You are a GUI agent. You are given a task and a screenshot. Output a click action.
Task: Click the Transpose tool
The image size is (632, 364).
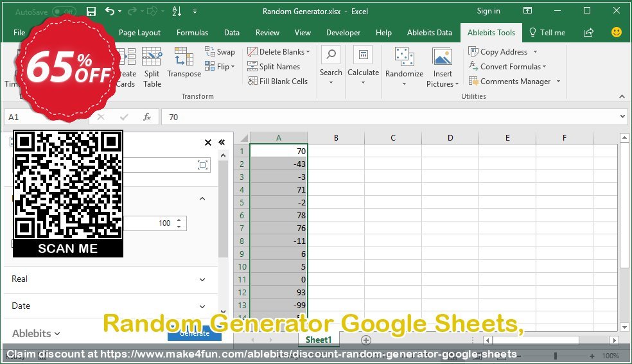(184, 62)
